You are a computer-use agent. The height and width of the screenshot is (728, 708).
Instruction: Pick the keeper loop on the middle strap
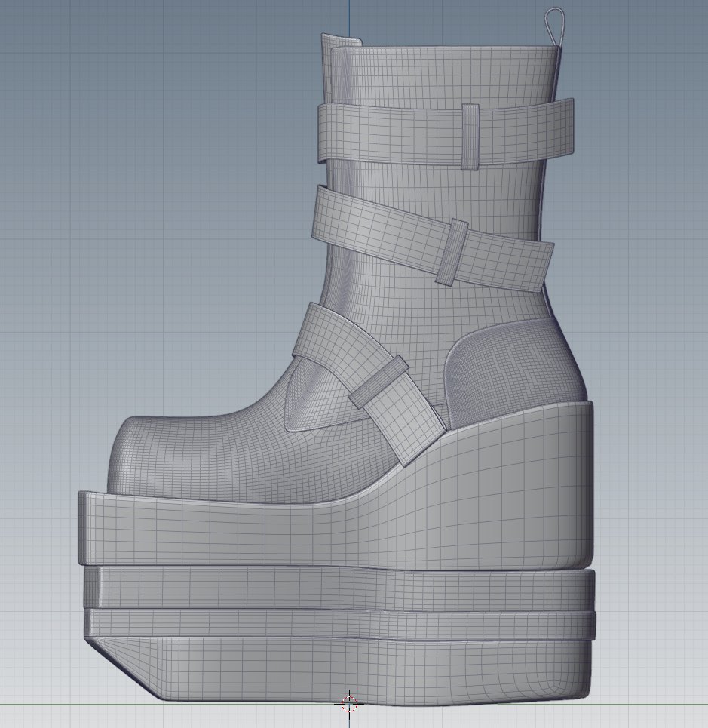tap(452, 252)
